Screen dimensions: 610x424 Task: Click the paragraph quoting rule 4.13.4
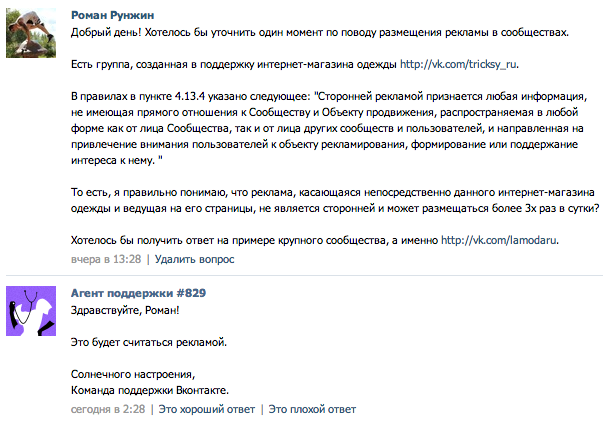click(329, 128)
